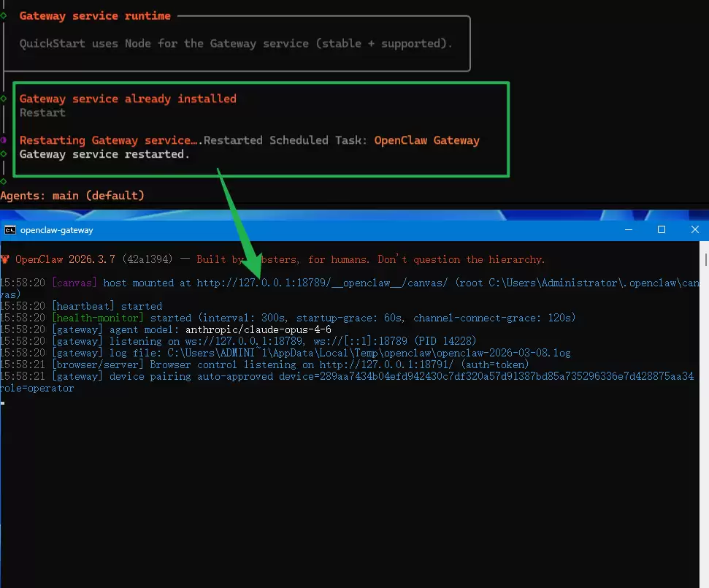Viewport: 709px width, 588px height.
Task: Click the green diamond beside Gateway service runtime
Action: pos(4,15)
